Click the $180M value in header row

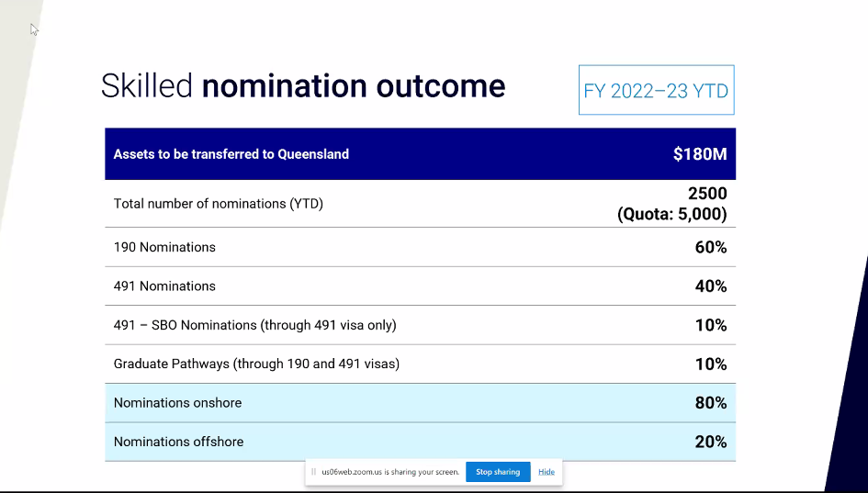click(x=699, y=154)
